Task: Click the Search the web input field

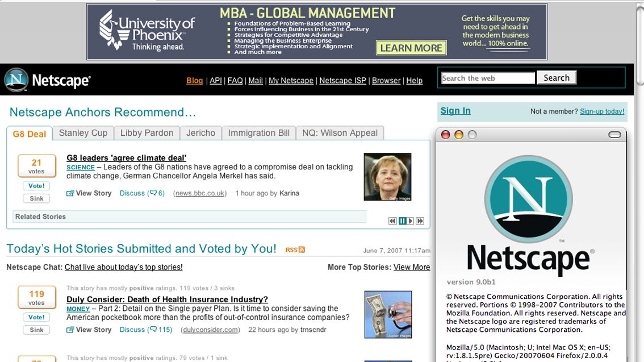Action: tap(488, 78)
